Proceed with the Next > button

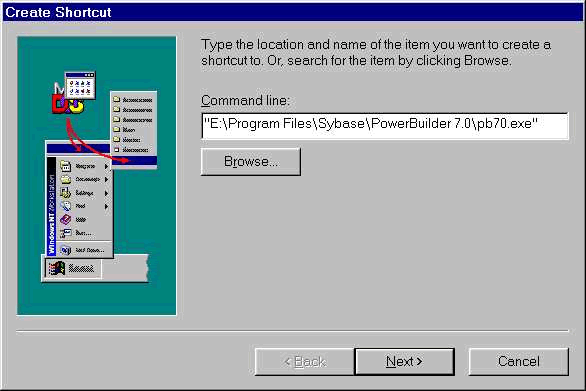click(x=404, y=361)
